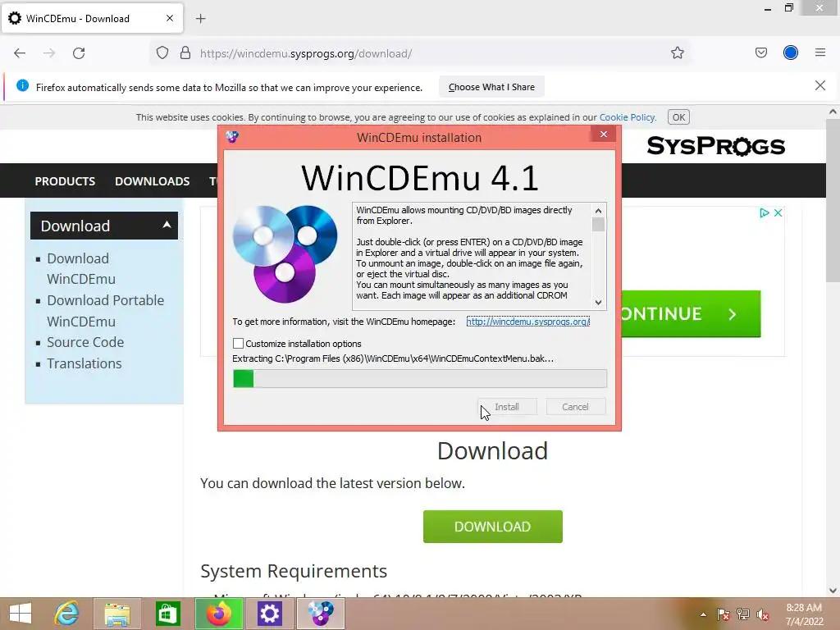Viewport: 840px width, 630px height.
Task: Click the Firefox back arrow
Action: click(20, 53)
